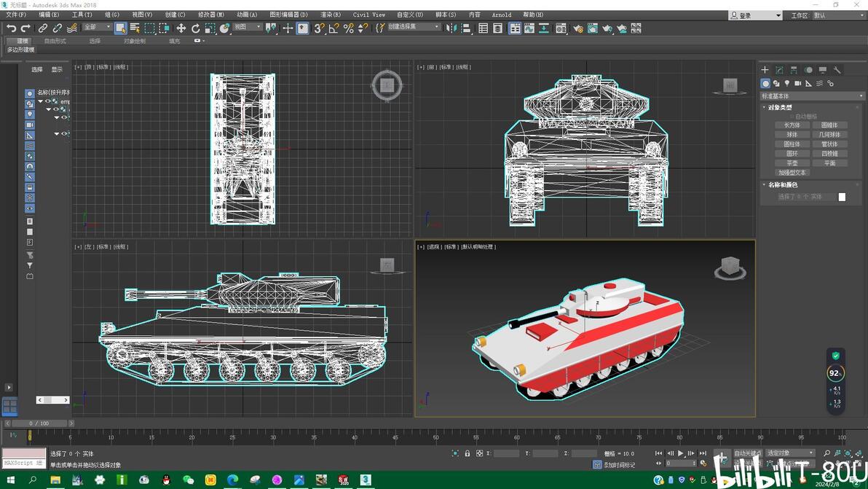The height and width of the screenshot is (489, 868).
Task: Open the Select by Name dialog
Action: point(135,28)
